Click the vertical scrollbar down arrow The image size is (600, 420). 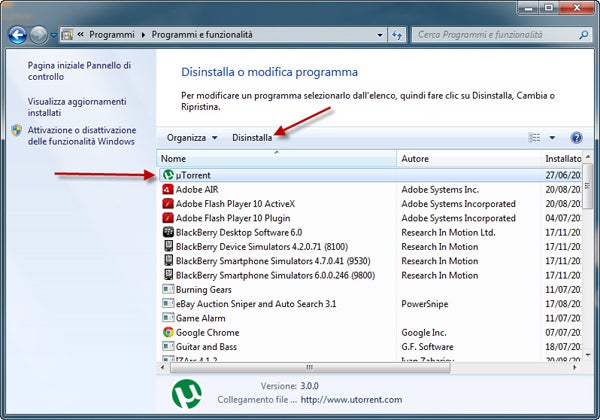tap(588, 355)
